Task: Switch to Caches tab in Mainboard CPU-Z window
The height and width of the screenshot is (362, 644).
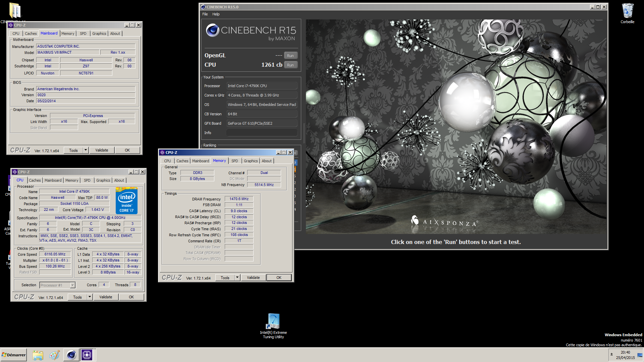Action: [31, 34]
